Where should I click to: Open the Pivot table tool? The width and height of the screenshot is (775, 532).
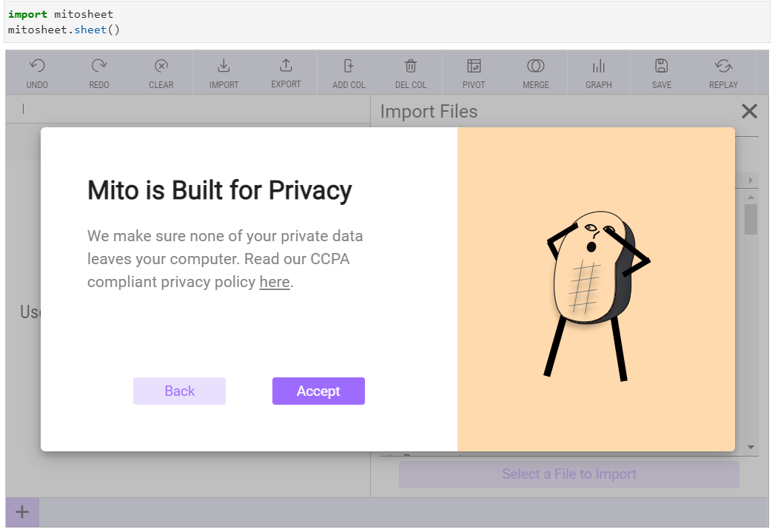474,67
